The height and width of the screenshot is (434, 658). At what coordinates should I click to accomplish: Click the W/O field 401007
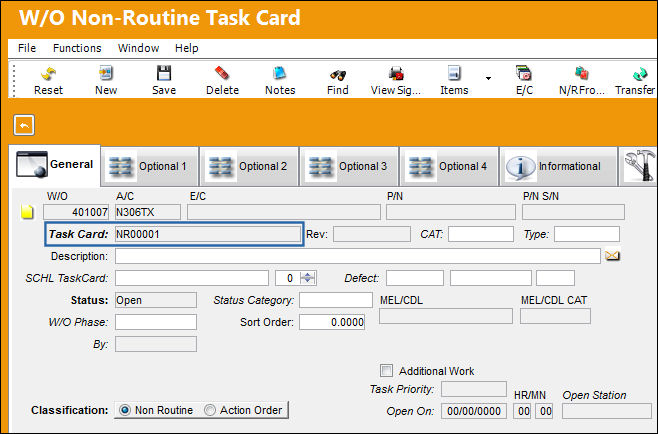pos(76,212)
